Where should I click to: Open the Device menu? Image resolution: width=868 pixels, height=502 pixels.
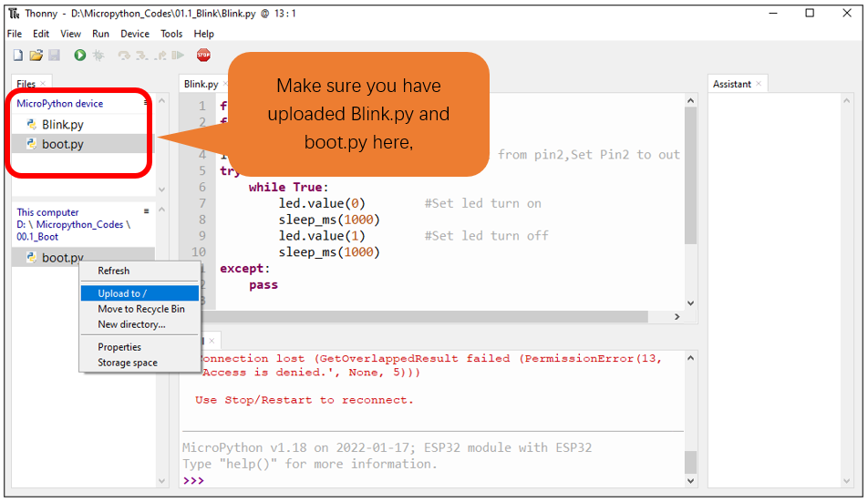pos(135,34)
